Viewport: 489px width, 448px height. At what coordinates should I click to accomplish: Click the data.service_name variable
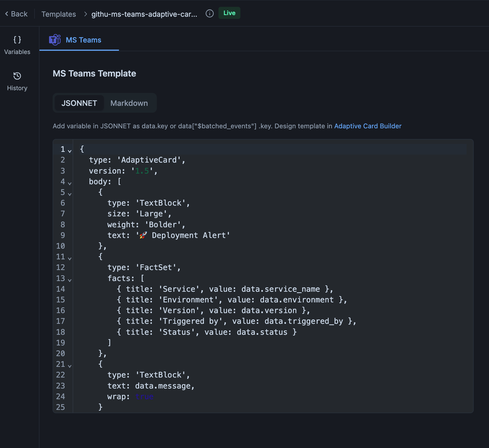tap(281, 289)
